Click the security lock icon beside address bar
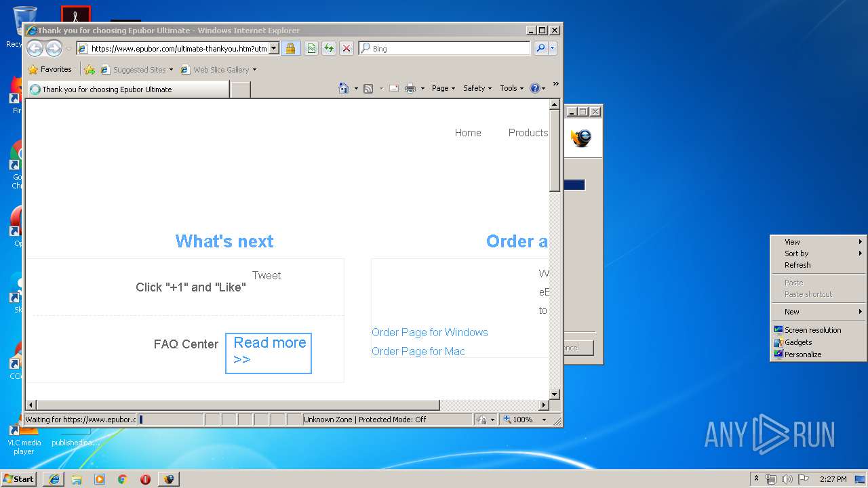The image size is (868, 488). [290, 48]
